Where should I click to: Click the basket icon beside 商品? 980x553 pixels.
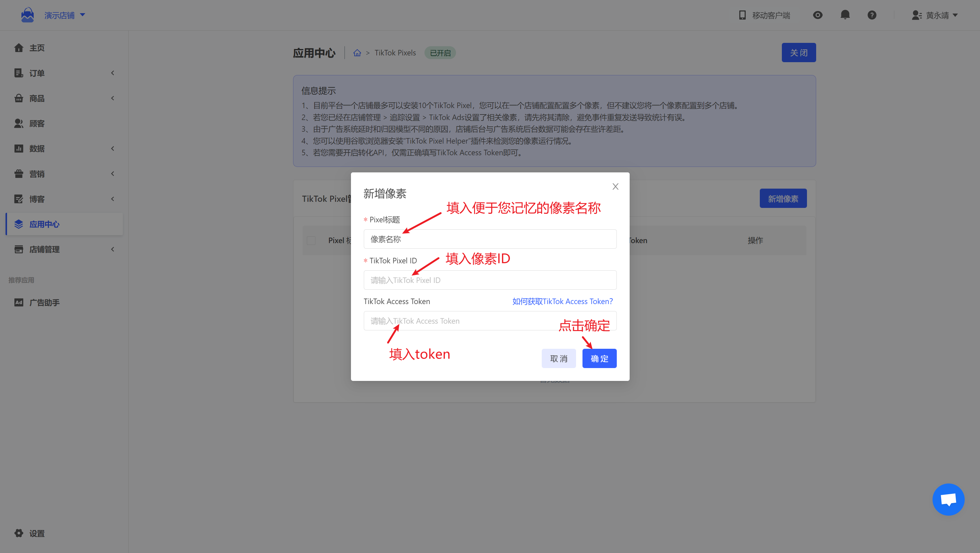point(19,98)
